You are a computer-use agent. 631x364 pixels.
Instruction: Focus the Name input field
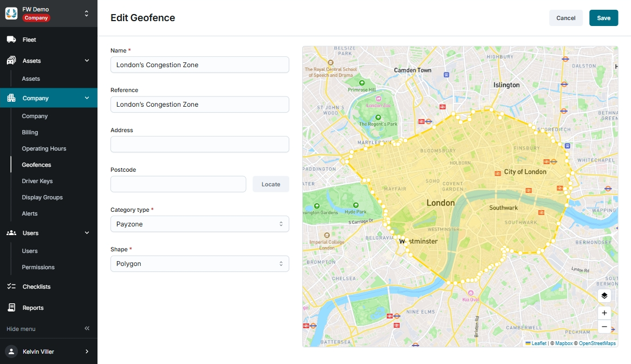coord(200,64)
